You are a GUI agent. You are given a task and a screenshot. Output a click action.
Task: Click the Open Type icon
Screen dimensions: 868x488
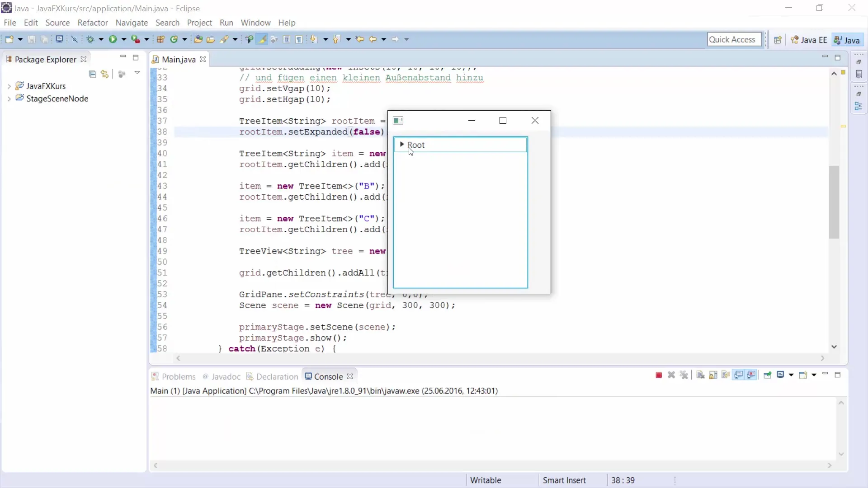click(198, 39)
